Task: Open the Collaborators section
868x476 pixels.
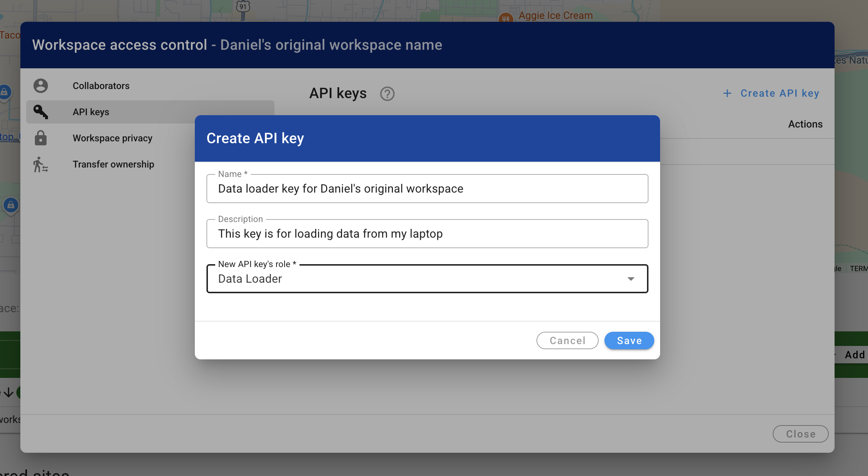Action: coord(150,86)
